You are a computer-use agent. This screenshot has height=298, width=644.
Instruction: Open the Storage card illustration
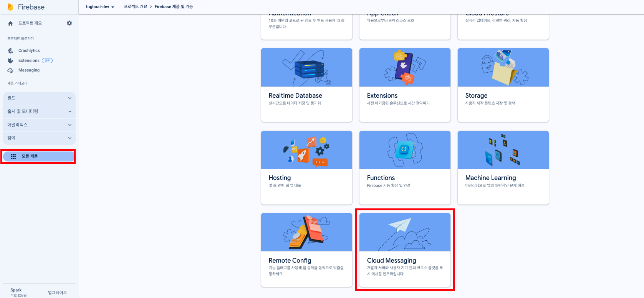pyautogui.click(x=503, y=67)
